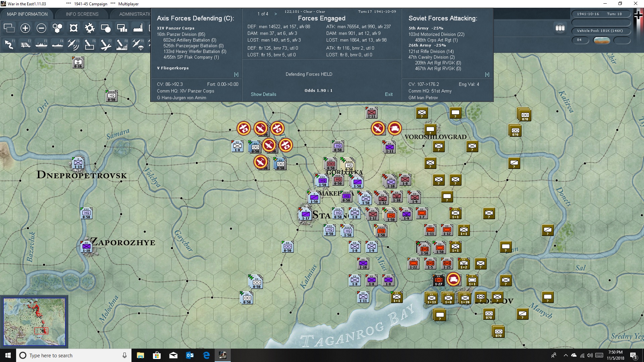Open the INFO SCREENS menu tab
This screenshot has height=362, width=644.
pyautogui.click(x=82, y=14)
